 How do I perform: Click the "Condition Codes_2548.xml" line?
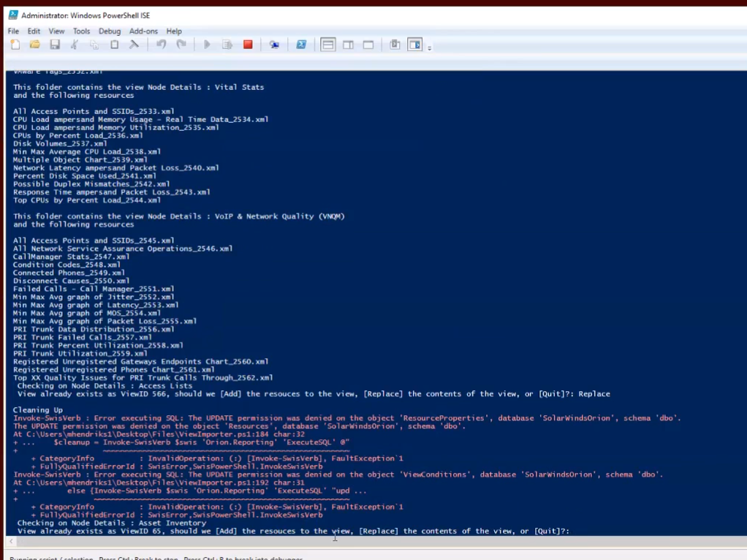(67, 265)
